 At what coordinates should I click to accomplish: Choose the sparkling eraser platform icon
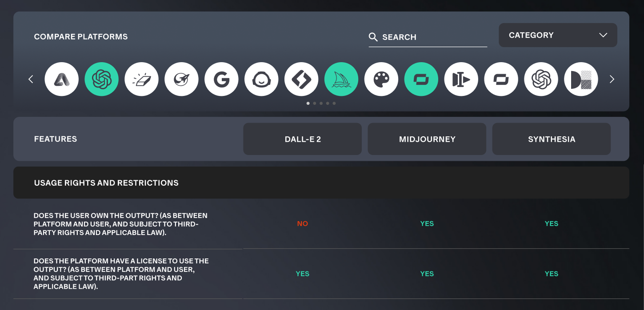(x=142, y=79)
